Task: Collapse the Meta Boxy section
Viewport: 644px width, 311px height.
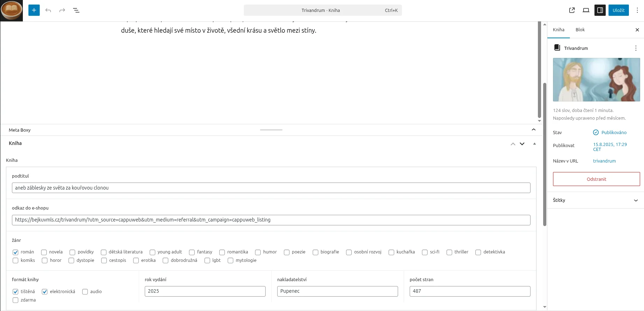Action: coord(534,130)
